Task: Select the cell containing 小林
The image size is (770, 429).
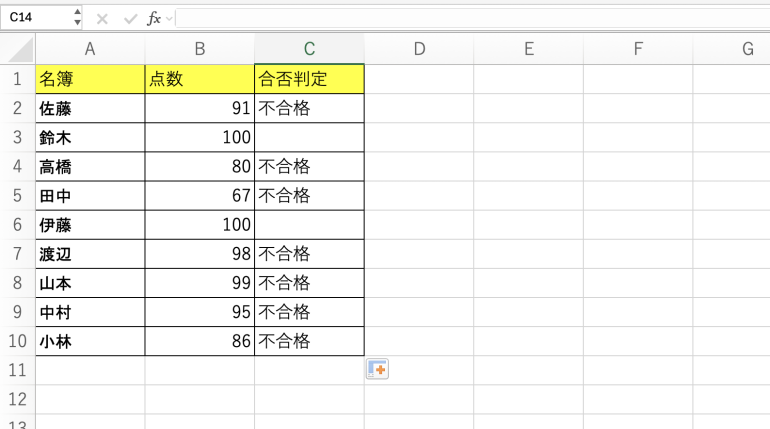Action: [x=90, y=341]
